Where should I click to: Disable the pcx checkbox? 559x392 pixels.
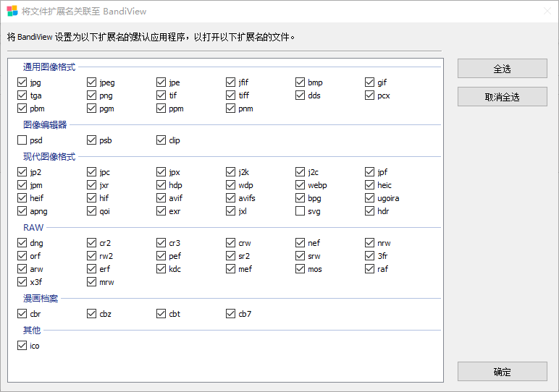370,95
